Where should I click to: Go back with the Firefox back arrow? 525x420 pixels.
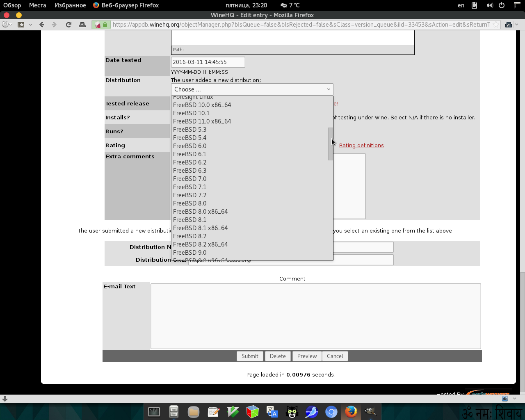tap(42, 25)
